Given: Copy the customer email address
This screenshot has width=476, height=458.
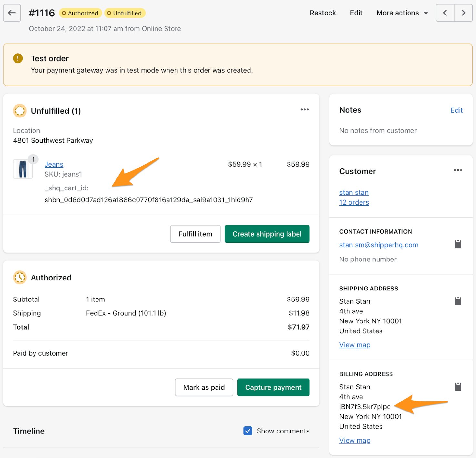Looking at the screenshot, I should (x=458, y=244).
